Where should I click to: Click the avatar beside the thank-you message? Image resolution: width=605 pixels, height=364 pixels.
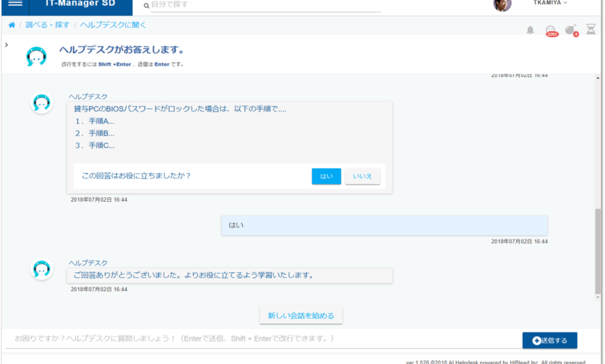[42, 269]
